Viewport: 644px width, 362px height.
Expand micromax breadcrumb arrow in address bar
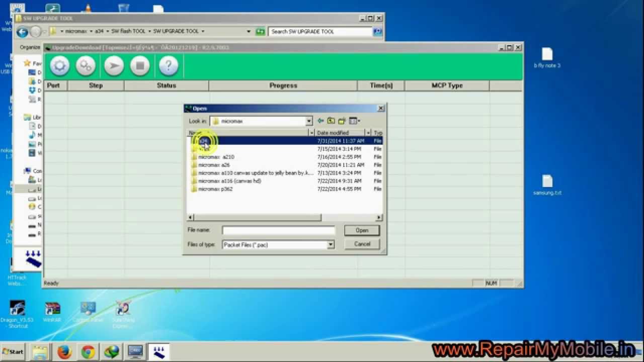[x=91, y=31]
